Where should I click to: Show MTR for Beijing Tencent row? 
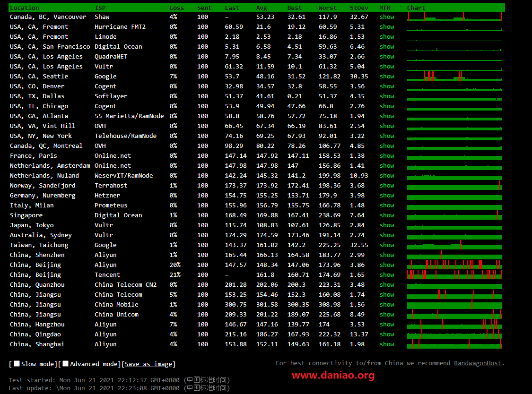[387, 274]
